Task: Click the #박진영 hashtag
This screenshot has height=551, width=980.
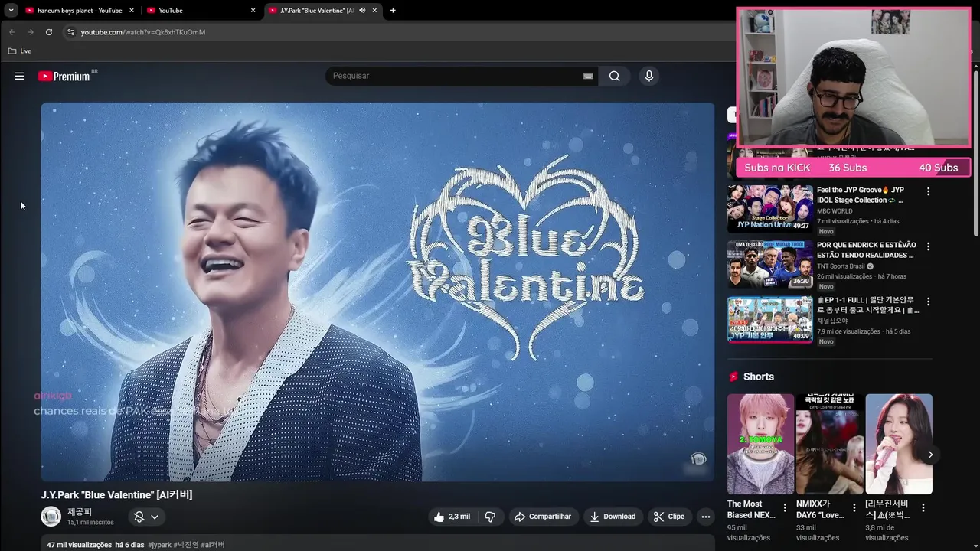Action: pyautogui.click(x=186, y=545)
